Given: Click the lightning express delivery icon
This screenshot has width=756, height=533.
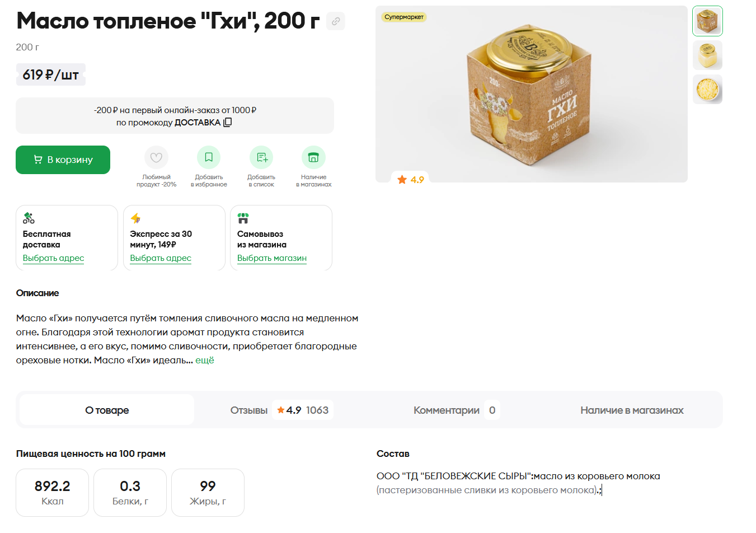Looking at the screenshot, I should click(135, 218).
